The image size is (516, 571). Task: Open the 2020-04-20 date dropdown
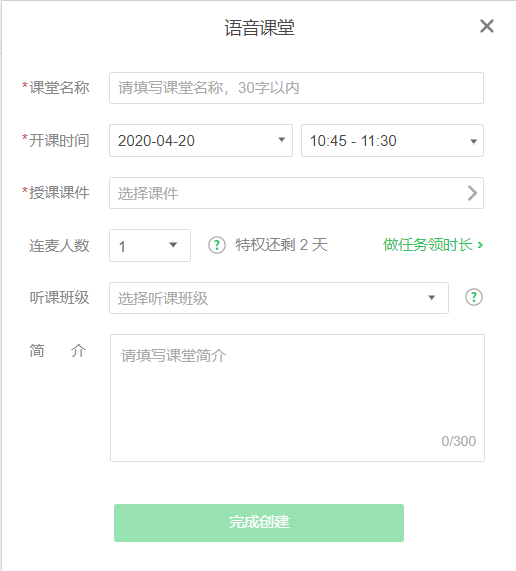pyautogui.click(x=201, y=141)
